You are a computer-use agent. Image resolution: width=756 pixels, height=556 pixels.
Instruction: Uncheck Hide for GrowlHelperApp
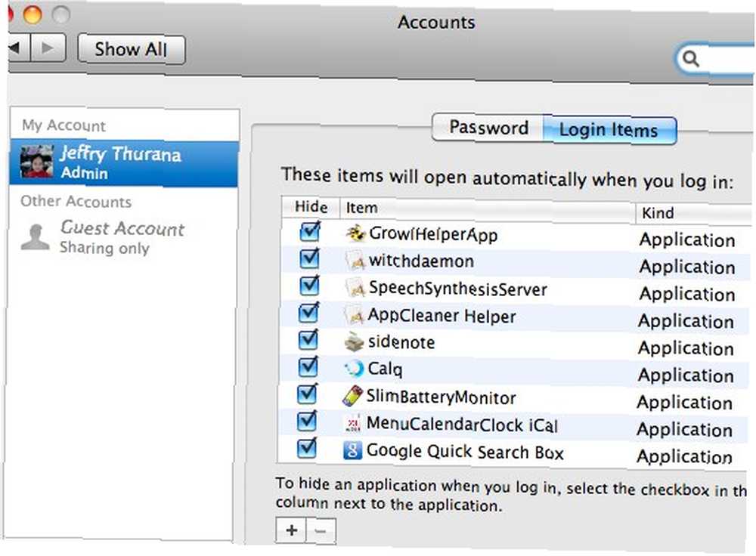[309, 232]
